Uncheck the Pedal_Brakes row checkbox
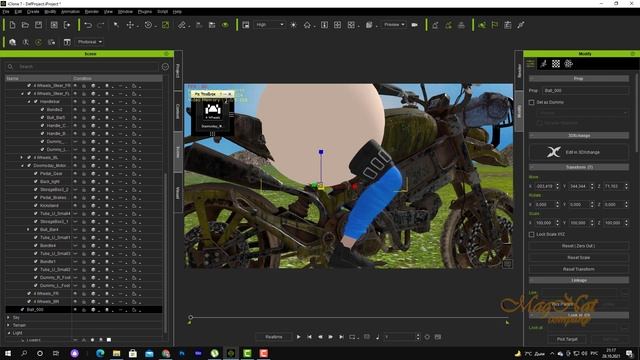640x360 pixels. click(36, 198)
